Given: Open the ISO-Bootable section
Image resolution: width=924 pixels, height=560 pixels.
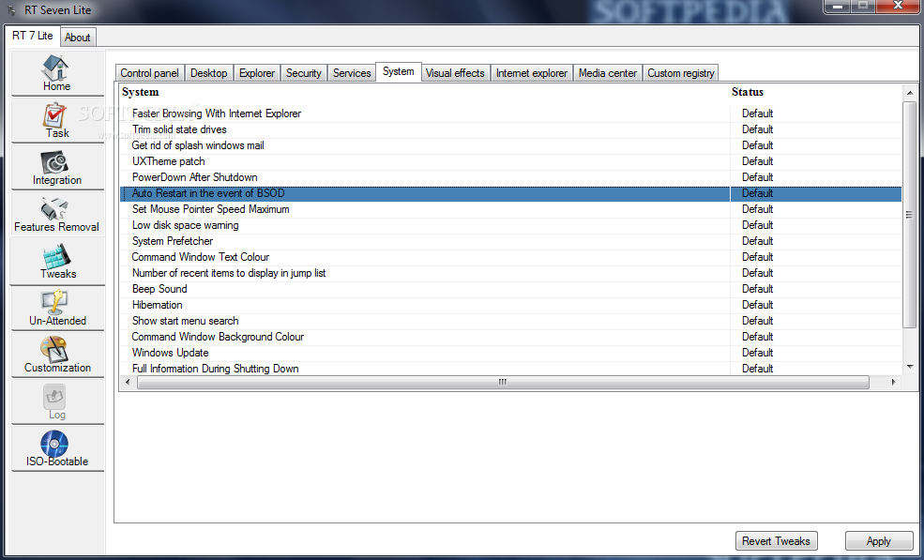Looking at the screenshot, I should coord(57,448).
